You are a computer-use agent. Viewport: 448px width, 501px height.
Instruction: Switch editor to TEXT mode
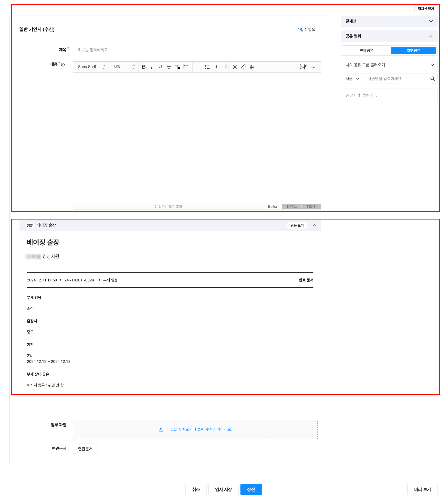311,206
